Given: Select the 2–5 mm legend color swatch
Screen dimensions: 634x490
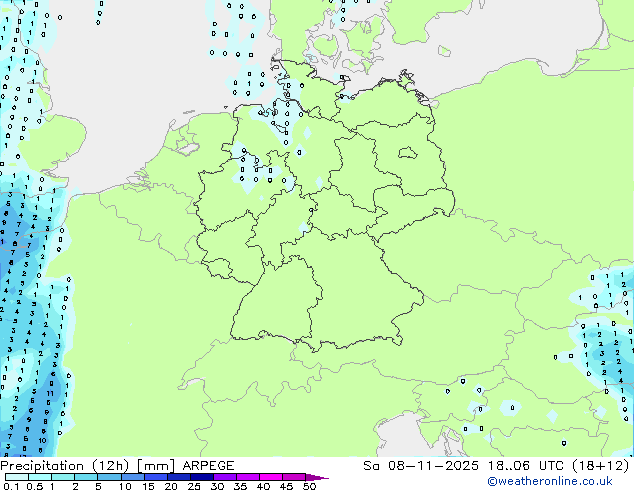Looking at the screenshot, I should (86, 477).
